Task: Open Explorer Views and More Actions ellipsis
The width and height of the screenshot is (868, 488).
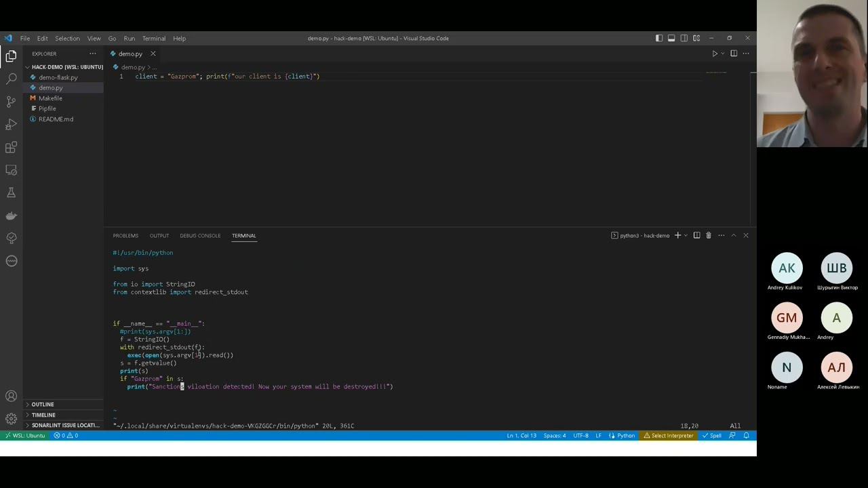Action: (x=93, y=54)
